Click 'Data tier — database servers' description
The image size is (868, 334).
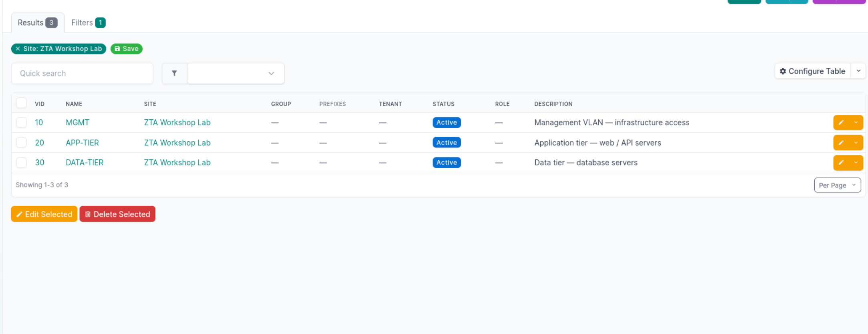[x=585, y=163]
